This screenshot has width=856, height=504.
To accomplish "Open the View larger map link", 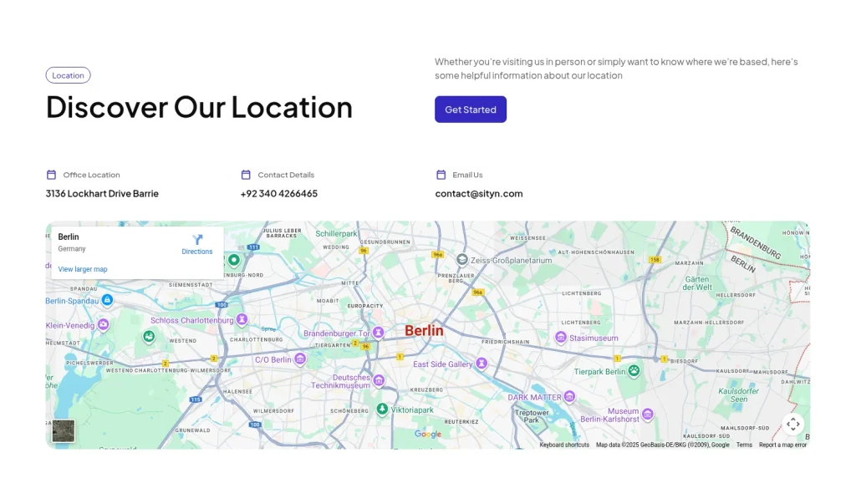I will [x=83, y=268].
